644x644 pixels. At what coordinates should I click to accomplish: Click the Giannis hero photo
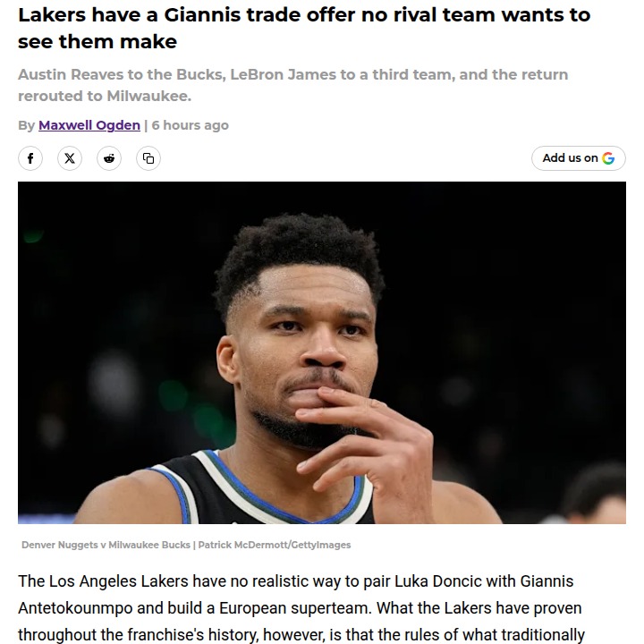(x=322, y=352)
